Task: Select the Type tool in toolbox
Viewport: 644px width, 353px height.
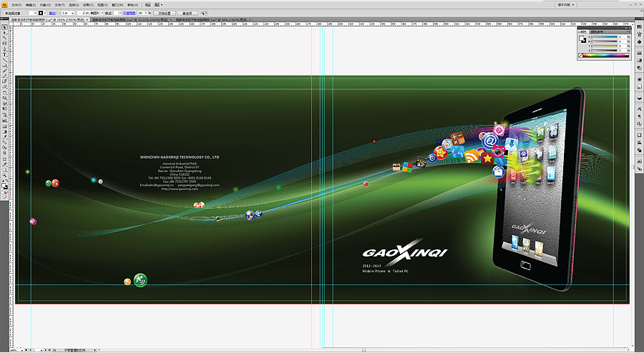Action: click(4, 54)
